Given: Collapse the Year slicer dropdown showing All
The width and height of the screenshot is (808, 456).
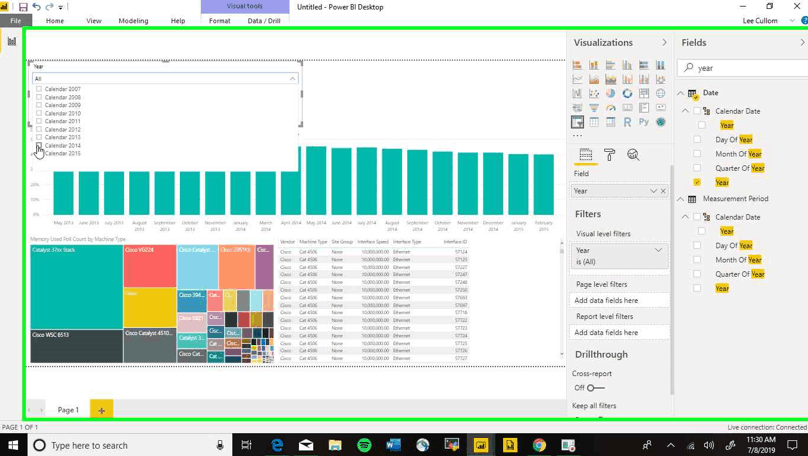Looking at the screenshot, I should 292,78.
